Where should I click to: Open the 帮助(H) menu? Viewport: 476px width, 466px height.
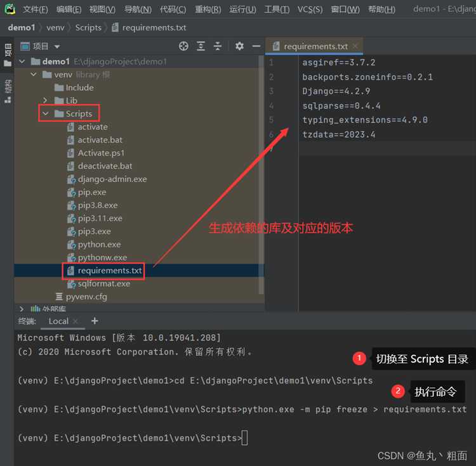coord(381,10)
